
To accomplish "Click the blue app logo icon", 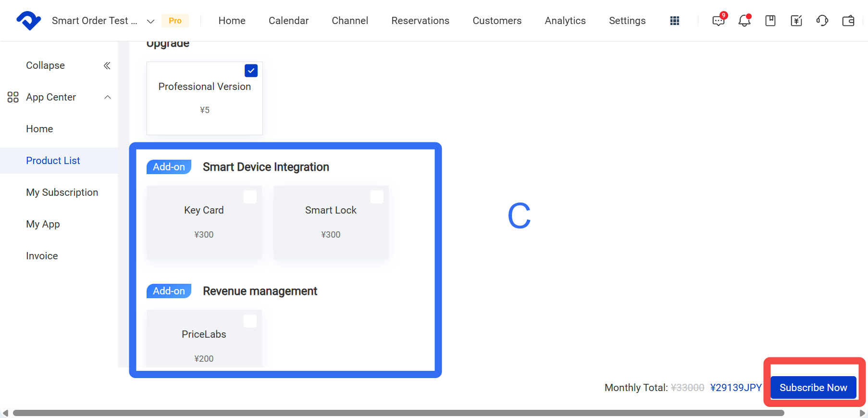I will point(28,21).
